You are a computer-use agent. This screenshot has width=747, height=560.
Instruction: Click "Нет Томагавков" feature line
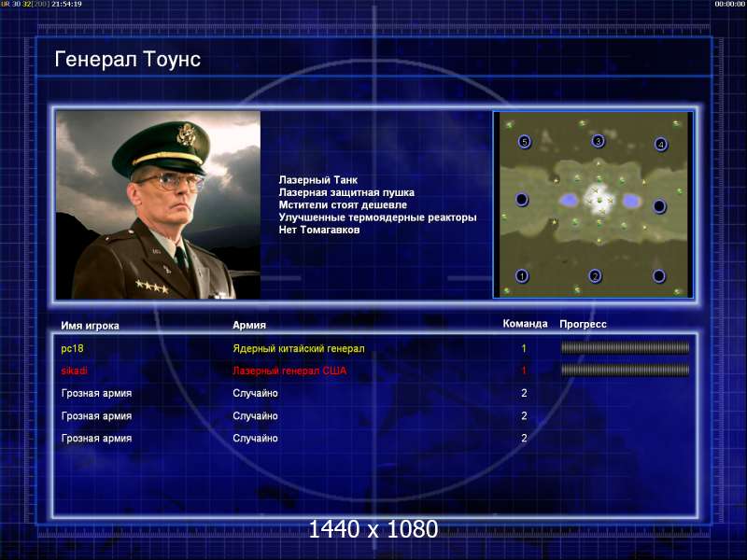tap(319, 230)
